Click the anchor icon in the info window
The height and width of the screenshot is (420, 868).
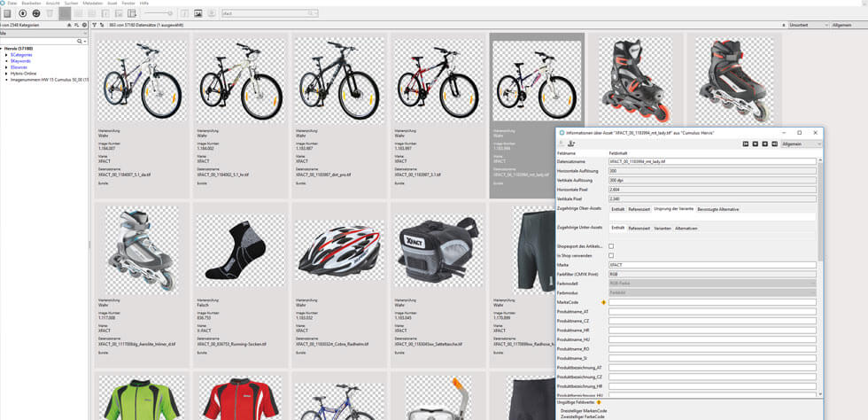pyautogui.click(x=572, y=144)
